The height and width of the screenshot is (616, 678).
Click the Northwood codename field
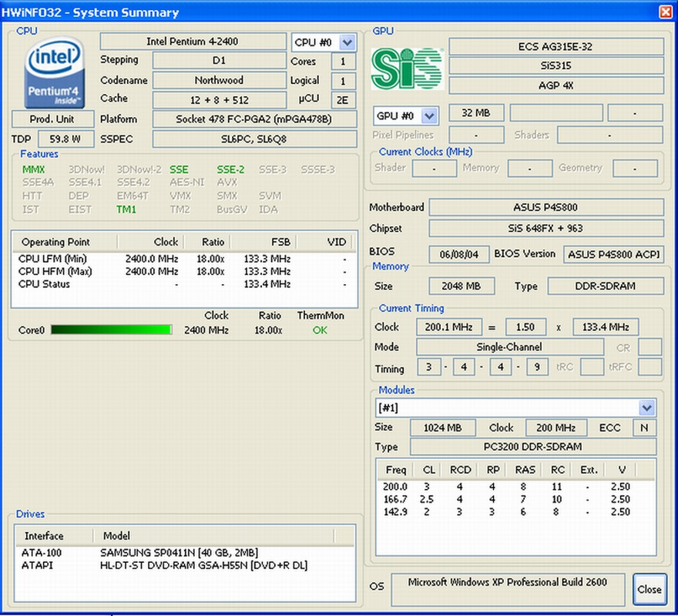click(x=219, y=80)
